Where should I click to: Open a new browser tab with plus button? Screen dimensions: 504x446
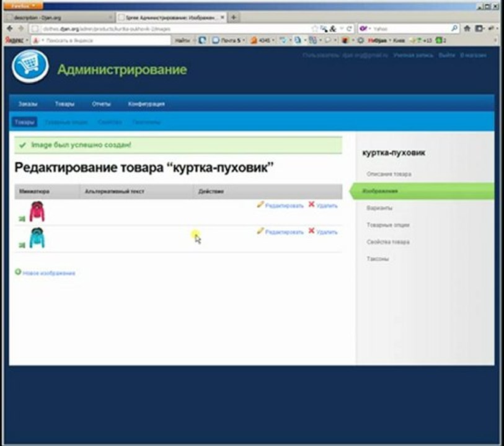(234, 17)
